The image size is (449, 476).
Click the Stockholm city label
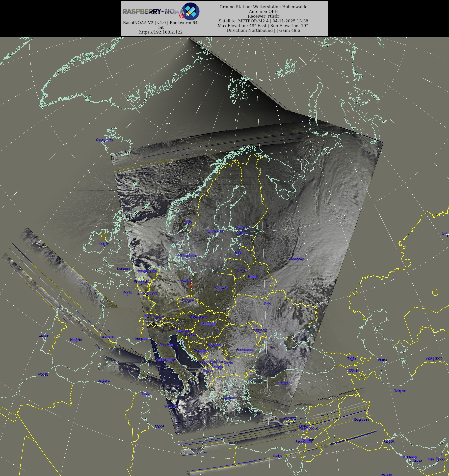[x=215, y=231]
